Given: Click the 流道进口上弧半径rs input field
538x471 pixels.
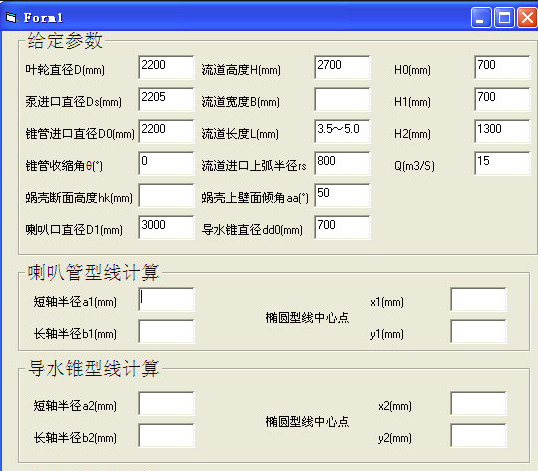Looking at the screenshot, I should click(342, 163).
